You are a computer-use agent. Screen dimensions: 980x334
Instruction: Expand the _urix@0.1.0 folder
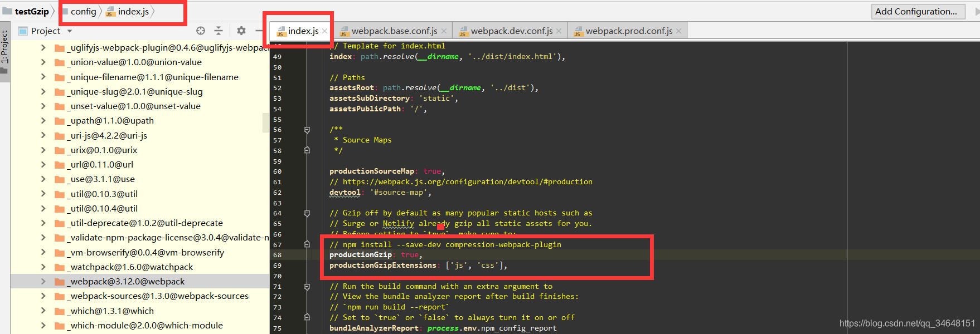[x=43, y=150]
